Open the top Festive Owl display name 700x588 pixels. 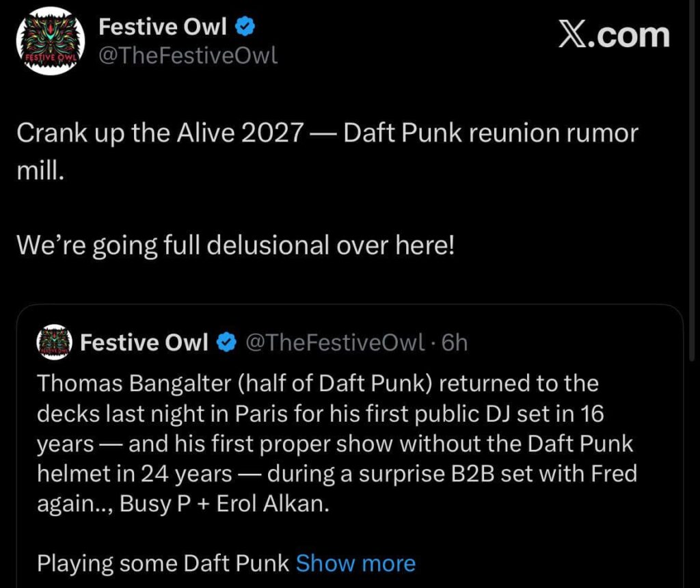163,27
